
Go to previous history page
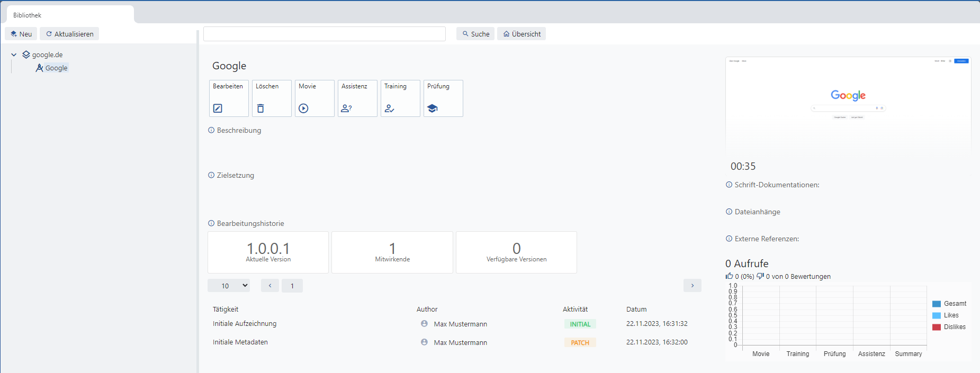(270, 286)
